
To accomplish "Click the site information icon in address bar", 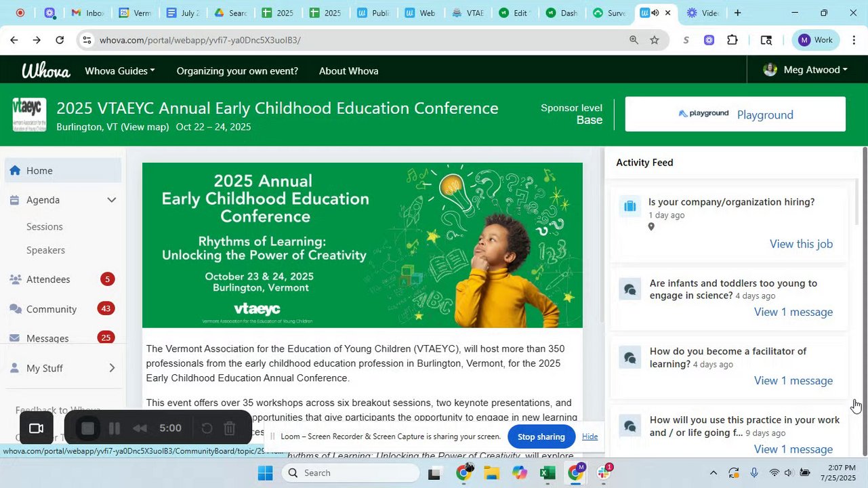I will tap(87, 40).
